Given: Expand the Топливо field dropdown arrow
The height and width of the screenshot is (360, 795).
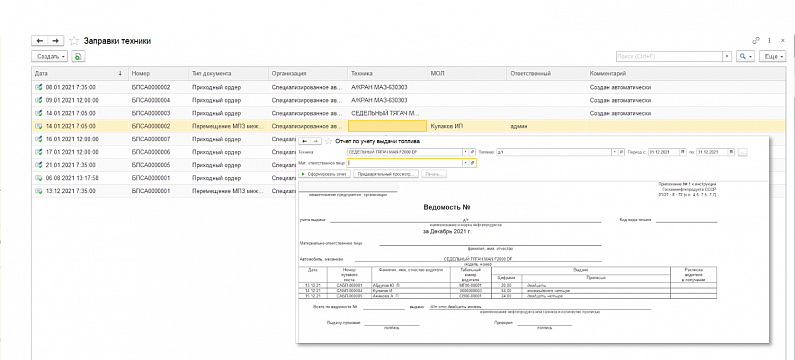Looking at the screenshot, I should click(x=615, y=152).
